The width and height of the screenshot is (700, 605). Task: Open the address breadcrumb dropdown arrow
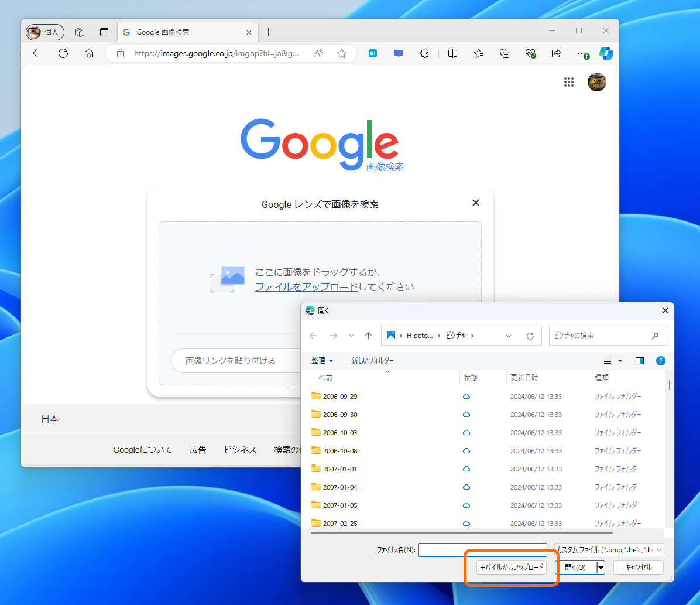click(x=509, y=335)
